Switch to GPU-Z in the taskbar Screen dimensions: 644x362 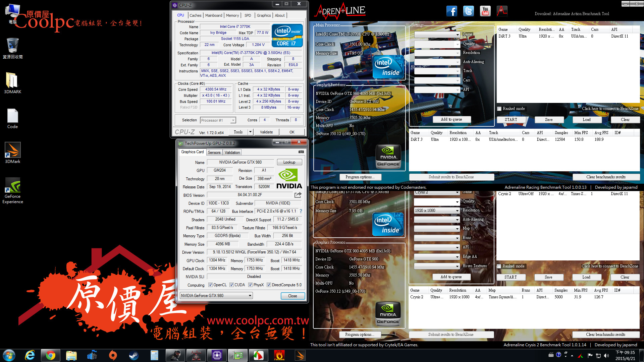point(237,355)
